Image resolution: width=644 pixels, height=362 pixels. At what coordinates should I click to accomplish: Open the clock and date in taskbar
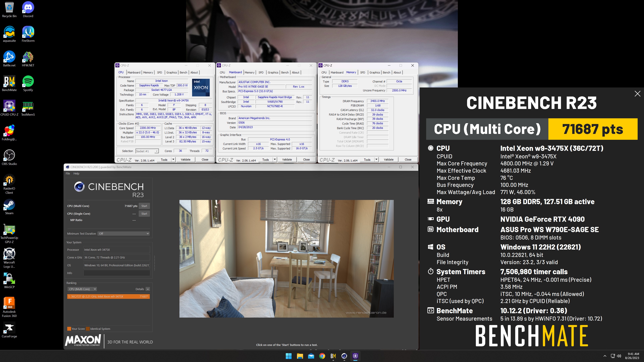click(x=632, y=356)
